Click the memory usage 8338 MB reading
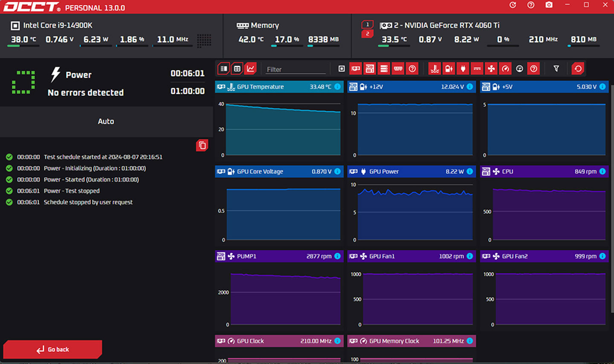The image size is (614, 364). pos(323,39)
